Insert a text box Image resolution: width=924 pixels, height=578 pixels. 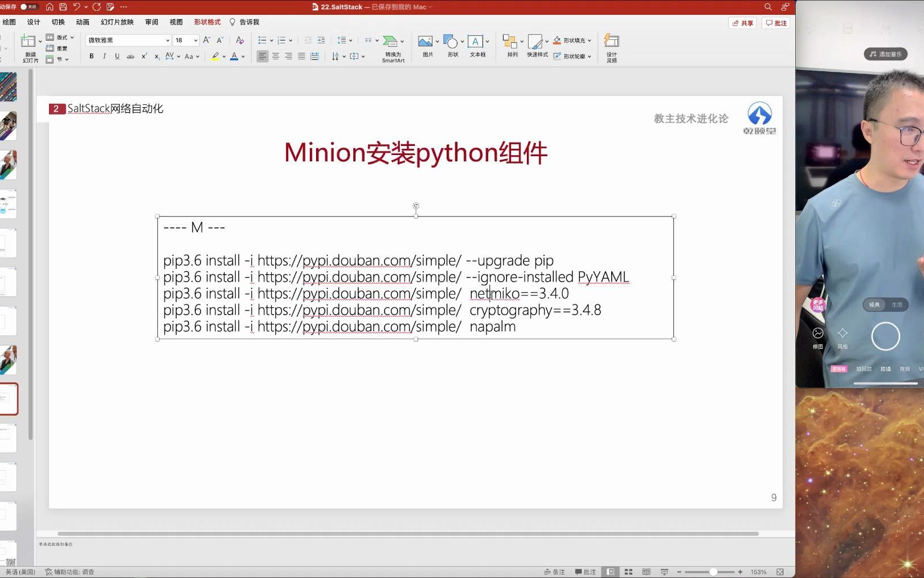click(478, 47)
